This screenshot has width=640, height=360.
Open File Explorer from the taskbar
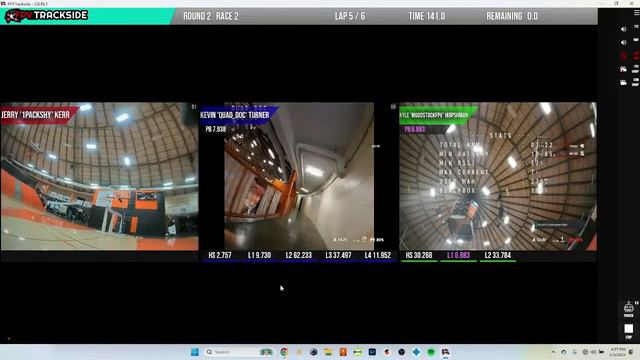click(x=328, y=352)
